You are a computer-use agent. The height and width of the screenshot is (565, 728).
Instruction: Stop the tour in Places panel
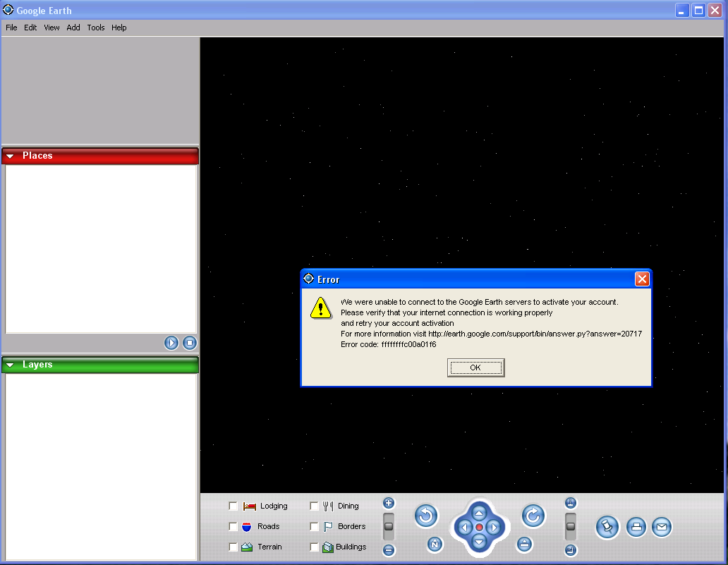190,343
